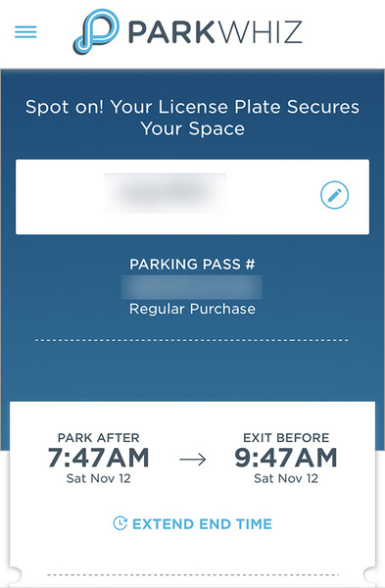Tap the Spot on! License Plate headline

tap(192, 118)
